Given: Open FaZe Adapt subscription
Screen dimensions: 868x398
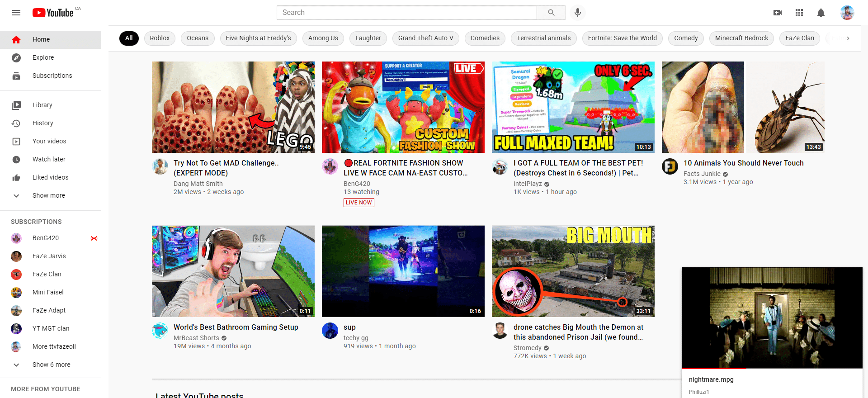Looking at the screenshot, I should tap(51, 310).
